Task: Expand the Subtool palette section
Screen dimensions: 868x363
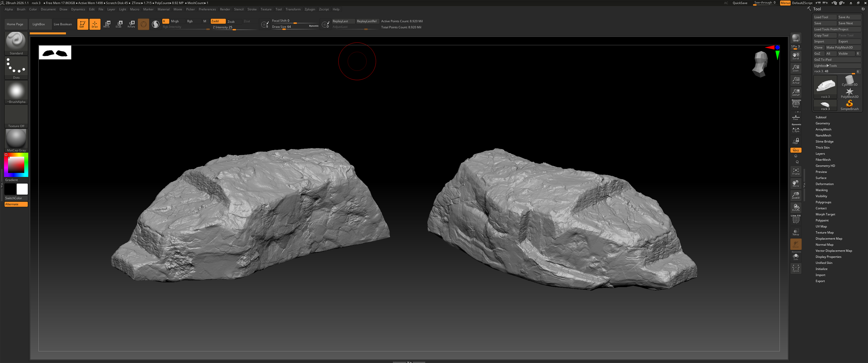Action: pos(821,117)
